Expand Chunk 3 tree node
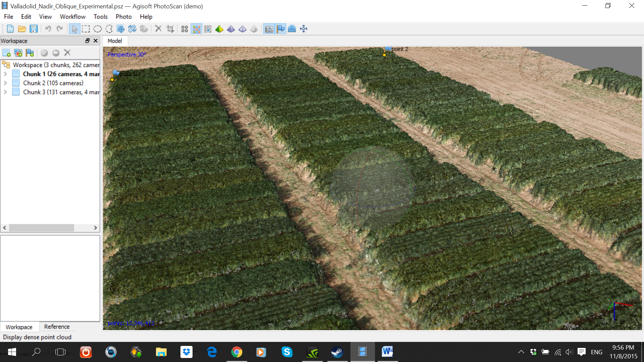 [5, 92]
